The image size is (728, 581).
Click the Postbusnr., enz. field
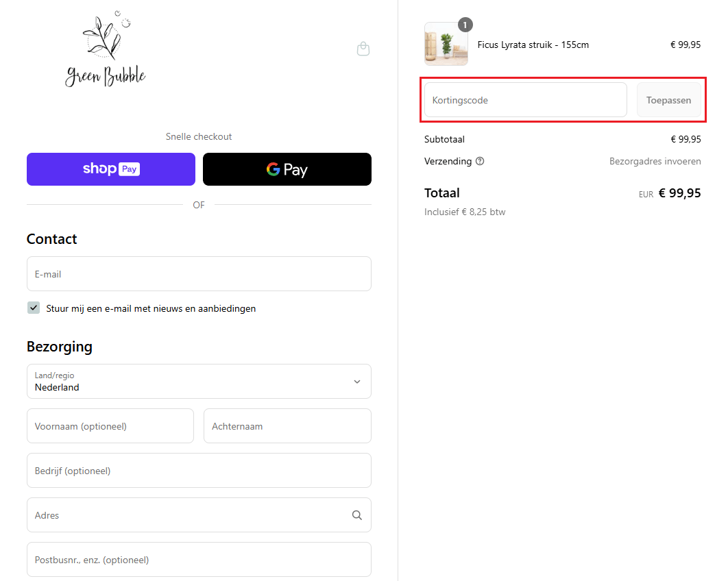(199, 560)
